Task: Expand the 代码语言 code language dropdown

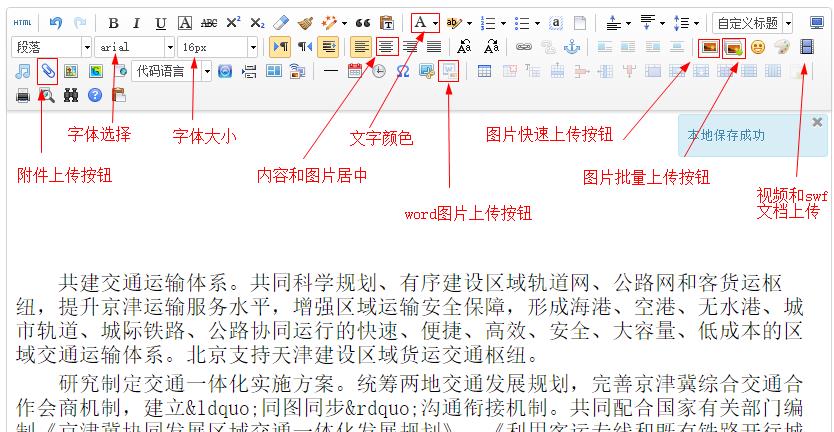Action: 207,71
